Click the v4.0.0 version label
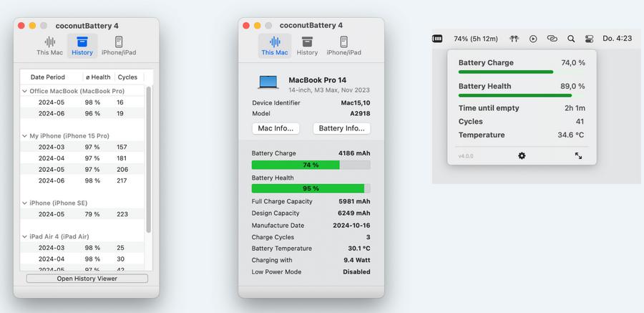This screenshot has width=644, height=313. pos(466,156)
